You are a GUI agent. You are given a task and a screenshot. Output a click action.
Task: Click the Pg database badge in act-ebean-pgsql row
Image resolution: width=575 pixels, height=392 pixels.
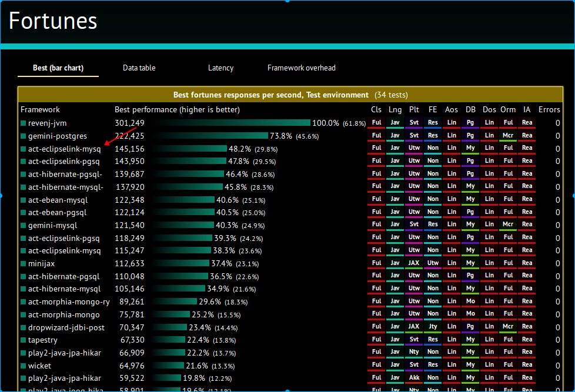click(470, 212)
